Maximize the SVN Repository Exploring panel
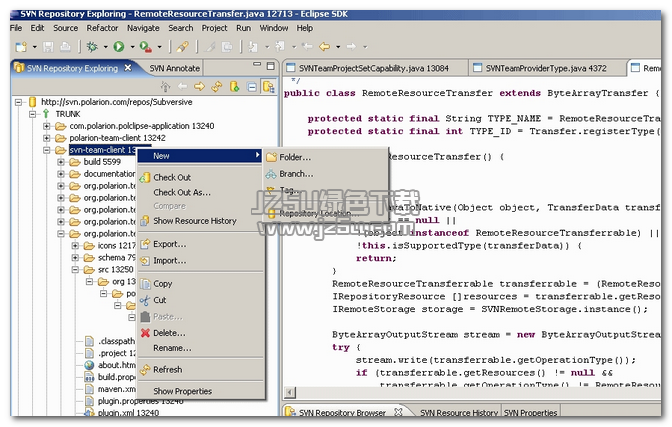 pyautogui.click(x=270, y=66)
